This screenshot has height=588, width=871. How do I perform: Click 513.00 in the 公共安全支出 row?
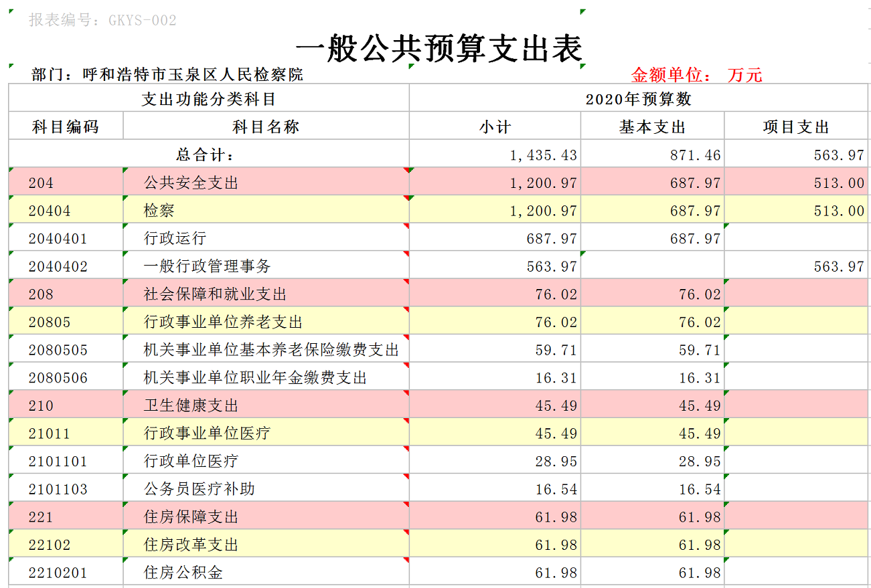tap(840, 183)
